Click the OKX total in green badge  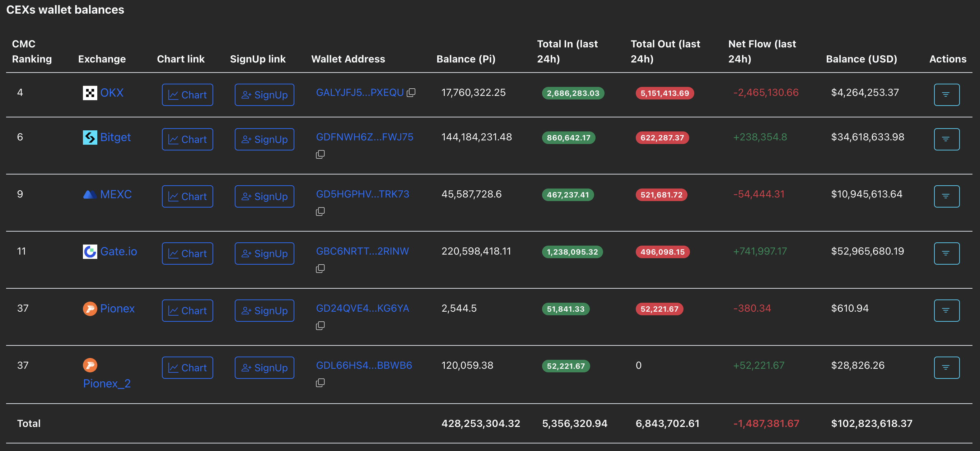[x=573, y=93]
